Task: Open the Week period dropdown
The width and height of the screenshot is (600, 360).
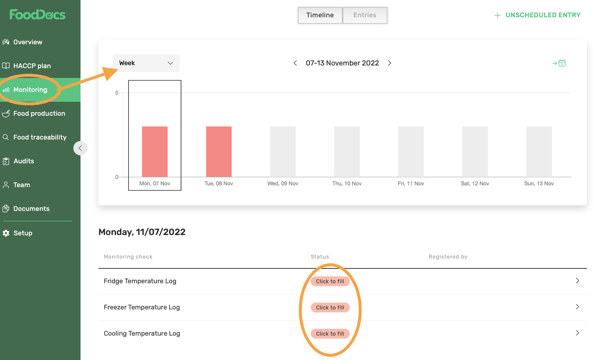Action: (146, 63)
